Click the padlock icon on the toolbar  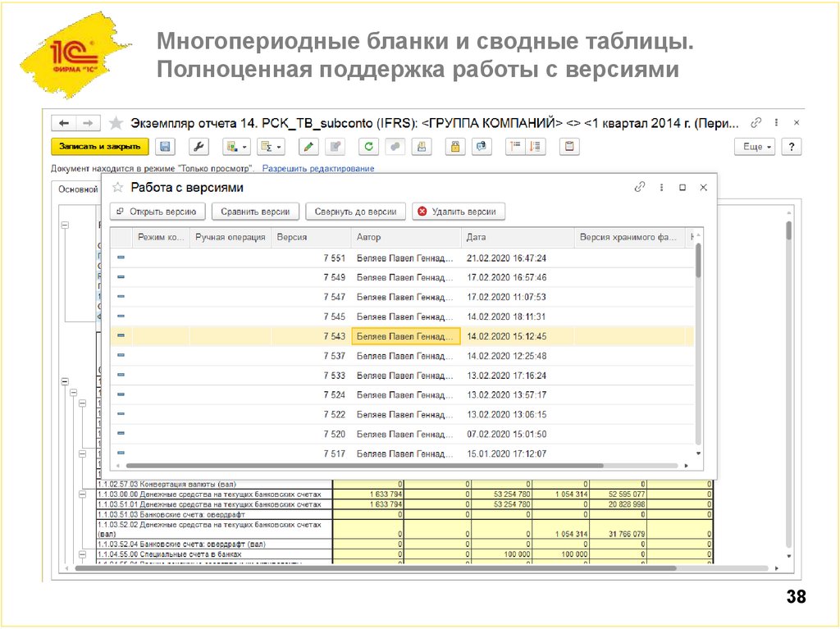454,146
